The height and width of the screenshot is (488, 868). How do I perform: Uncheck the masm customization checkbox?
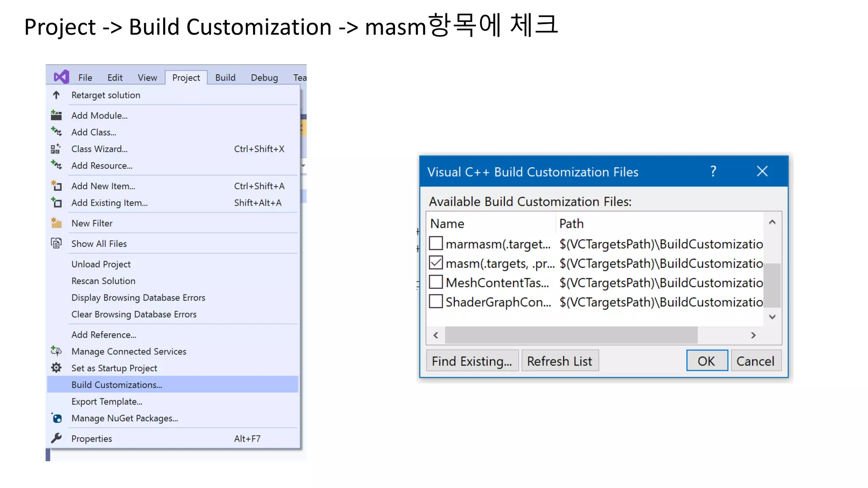click(436, 263)
